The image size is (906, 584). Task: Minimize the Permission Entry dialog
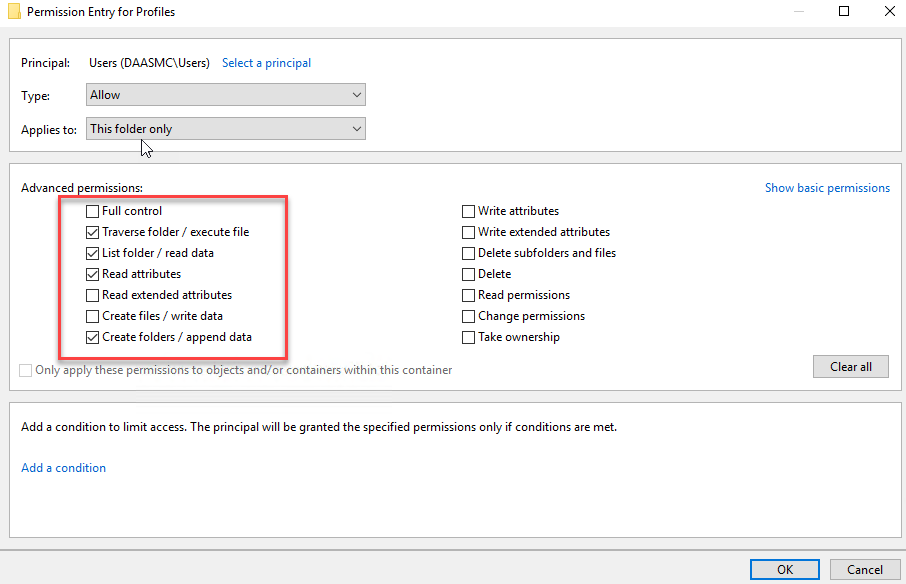click(797, 12)
